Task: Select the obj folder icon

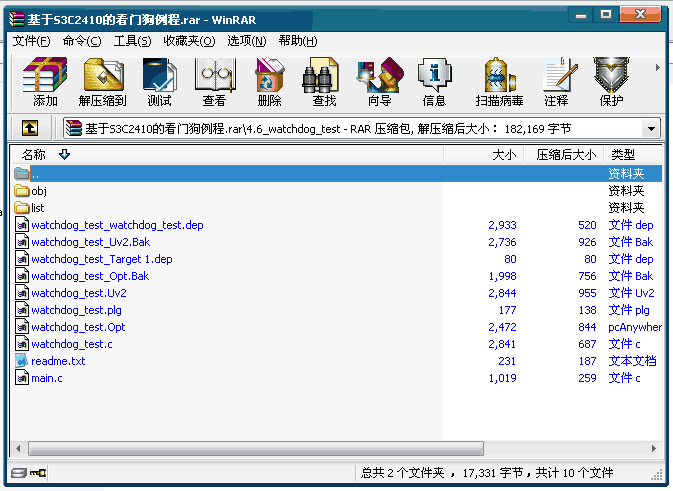Action: point(21,191)
